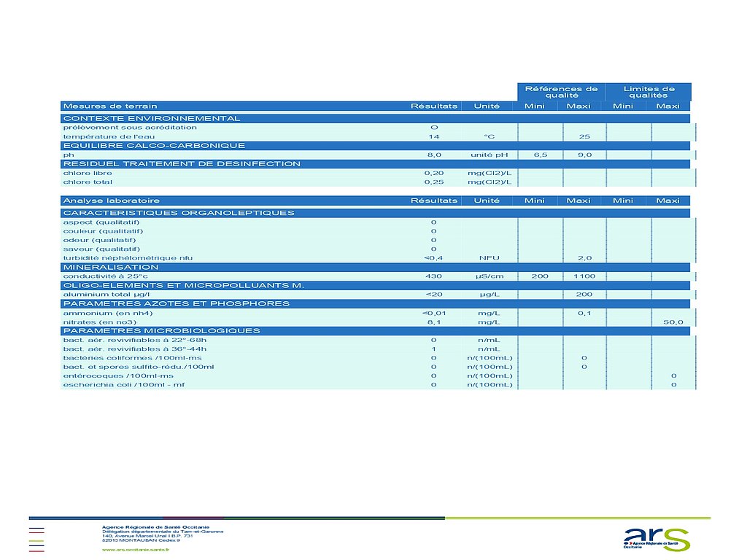Select 'turbidité néphélométrique nfu' row label
The image size is (747, 560).
pyautogui.click(x=128, y=258)
